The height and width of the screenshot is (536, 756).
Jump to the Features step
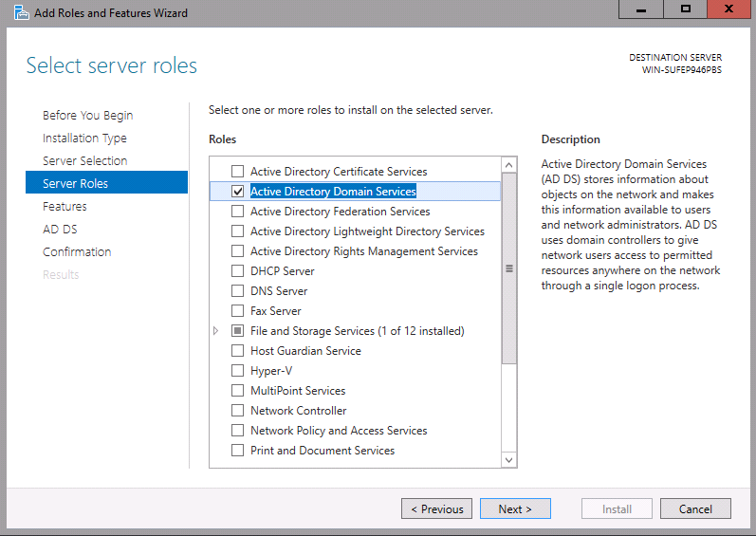point(65,206)
